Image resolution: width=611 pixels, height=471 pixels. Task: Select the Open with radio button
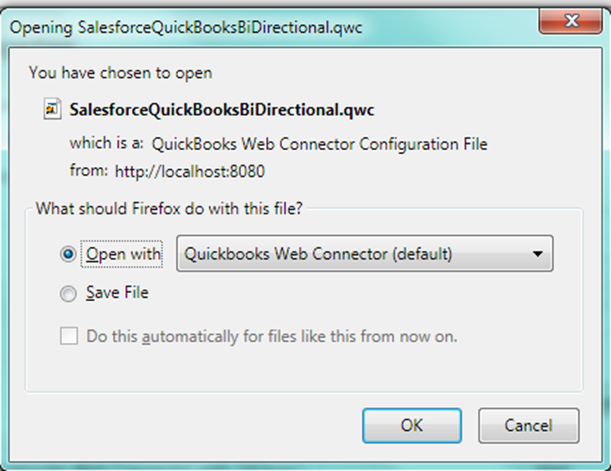pos(68,254)
